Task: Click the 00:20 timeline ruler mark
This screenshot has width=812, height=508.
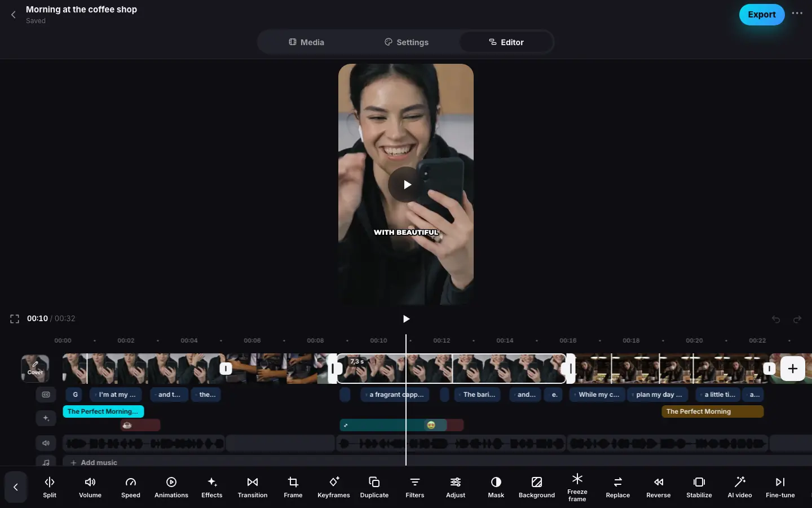Action: click(694, 340)
